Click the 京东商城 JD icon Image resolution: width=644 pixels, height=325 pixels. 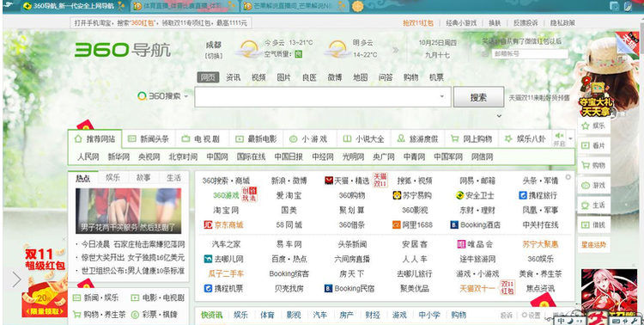208,224
